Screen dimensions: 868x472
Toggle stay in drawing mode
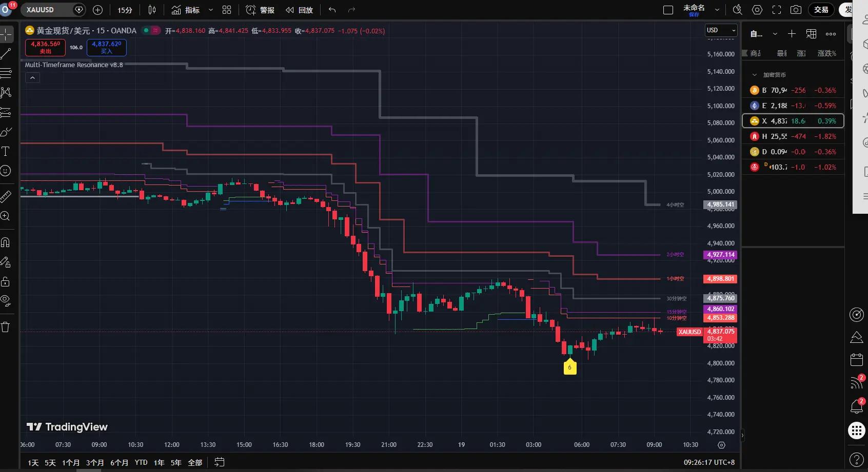tap(6, 262)
